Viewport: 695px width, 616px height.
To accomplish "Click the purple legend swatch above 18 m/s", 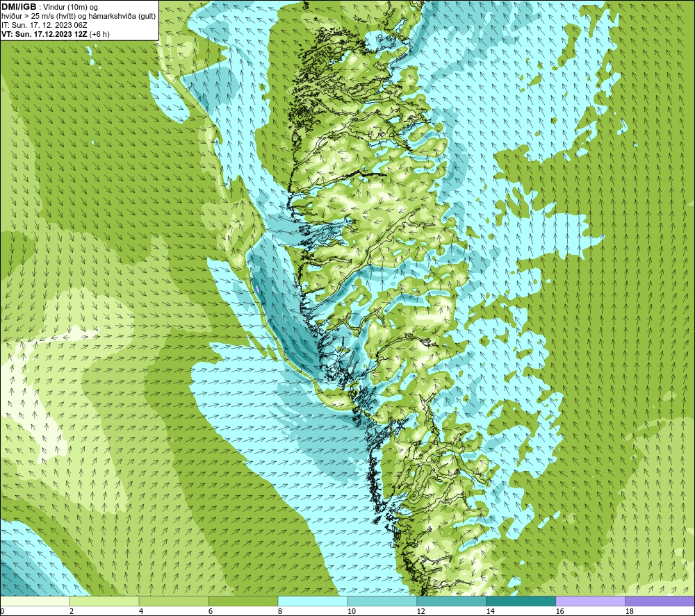I will (660, 601).
